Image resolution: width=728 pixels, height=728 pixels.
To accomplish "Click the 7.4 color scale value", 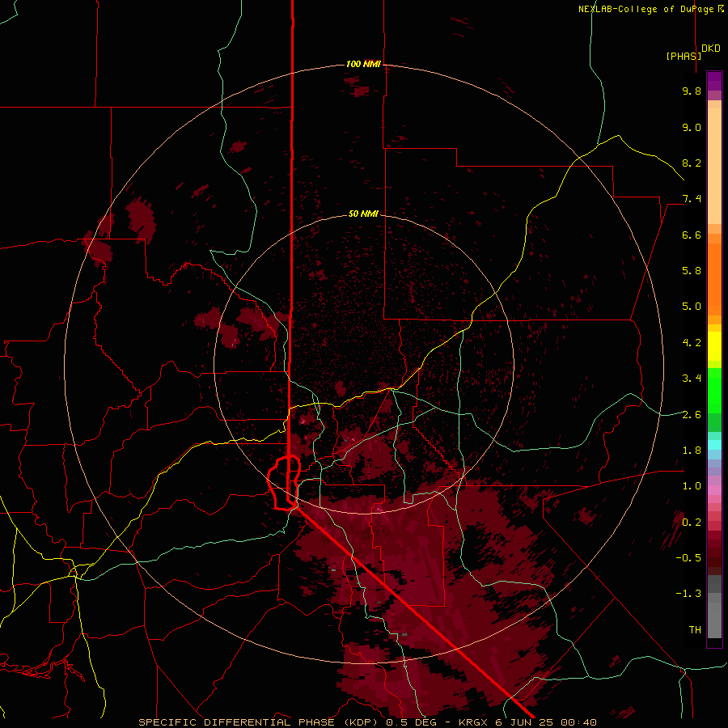I will pyautogui.click(x=692, y=199).
